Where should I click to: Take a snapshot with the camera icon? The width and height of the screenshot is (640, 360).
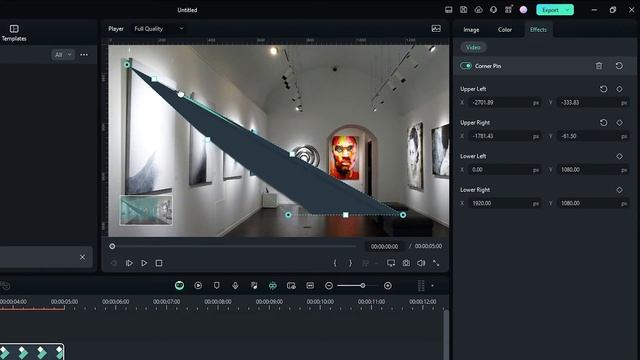[406, 263]
